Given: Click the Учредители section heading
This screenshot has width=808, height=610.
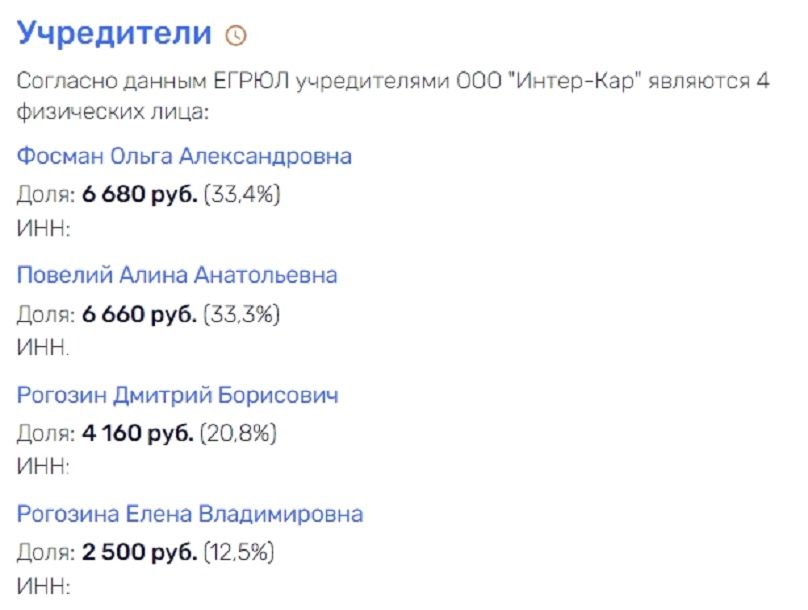Looking at the screenshot, I should pos(114,33).
